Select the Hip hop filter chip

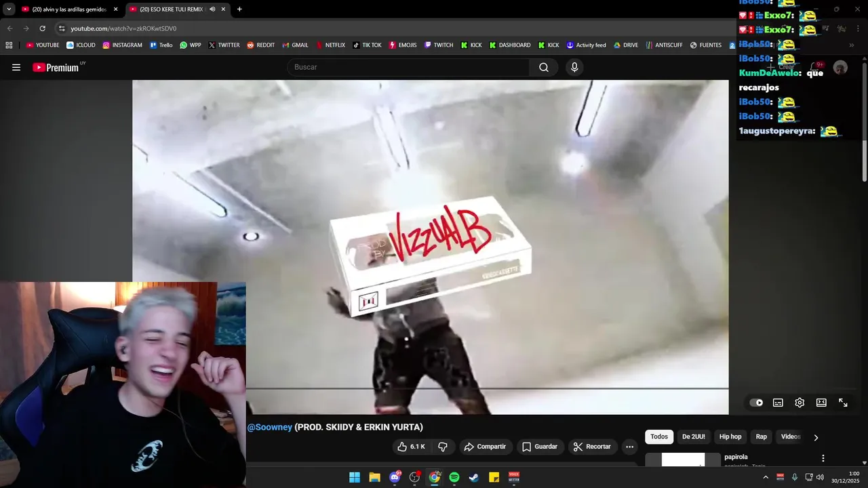730,436
